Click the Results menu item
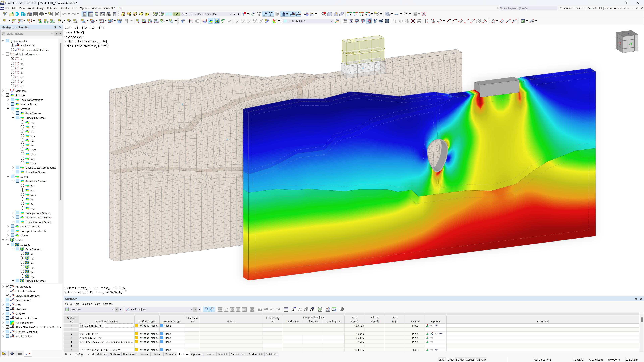Screen dimensions: 644x362 [x=64, y=8]
